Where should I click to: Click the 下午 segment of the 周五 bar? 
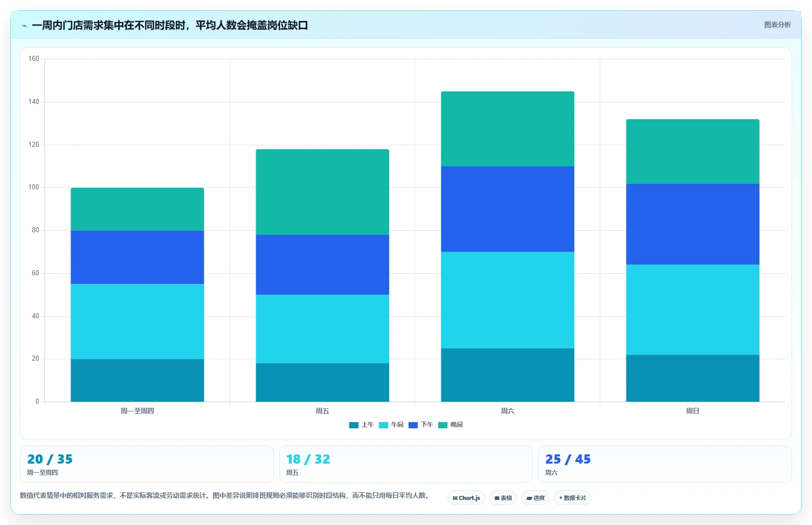(x=323, y=265)
